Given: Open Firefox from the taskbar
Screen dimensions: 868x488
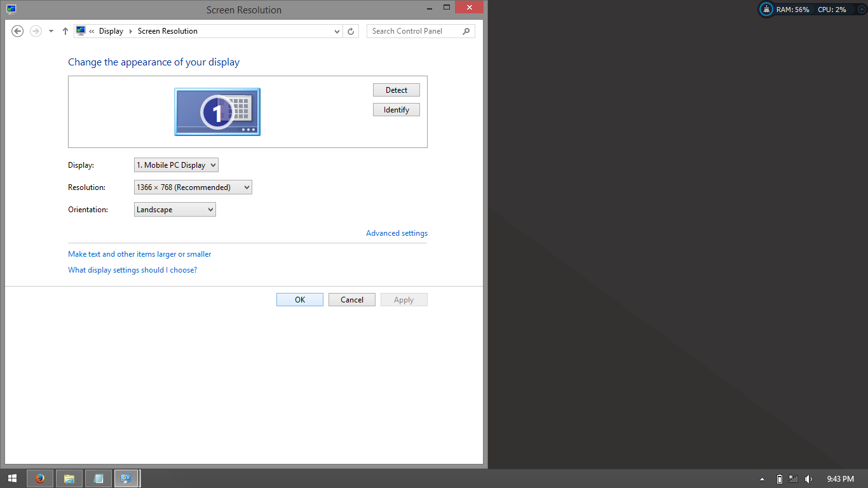Looking at the screenshot, I should click(40, 478).
